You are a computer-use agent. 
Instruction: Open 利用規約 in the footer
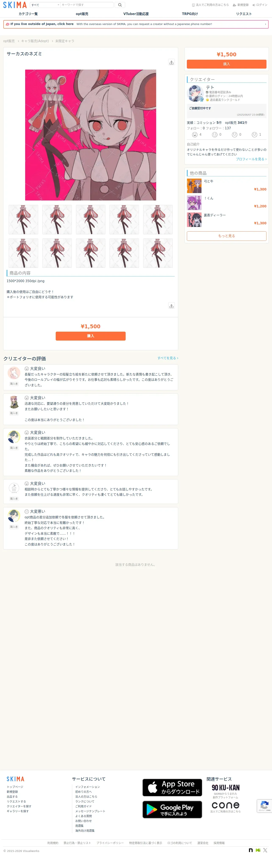pos(53,843)
